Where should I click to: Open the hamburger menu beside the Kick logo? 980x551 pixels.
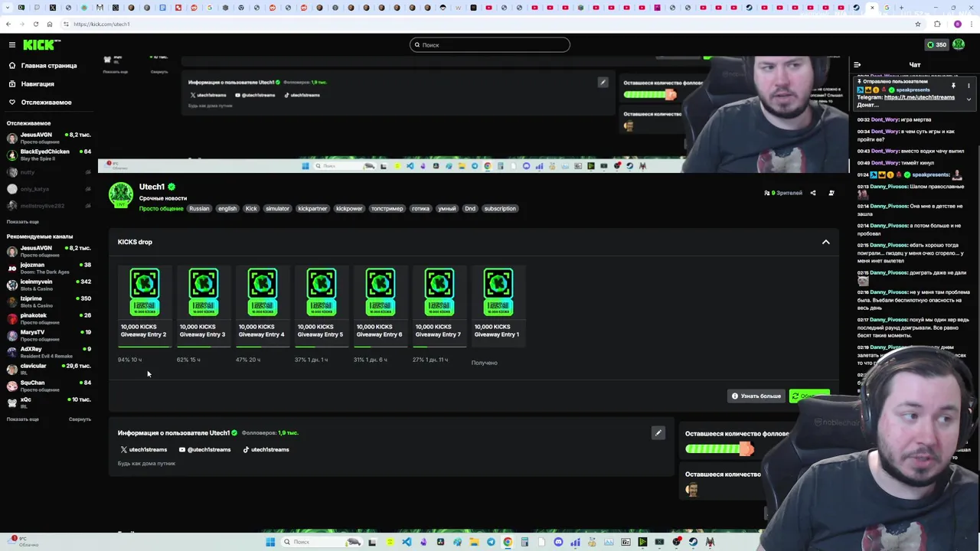coord(12,44)
